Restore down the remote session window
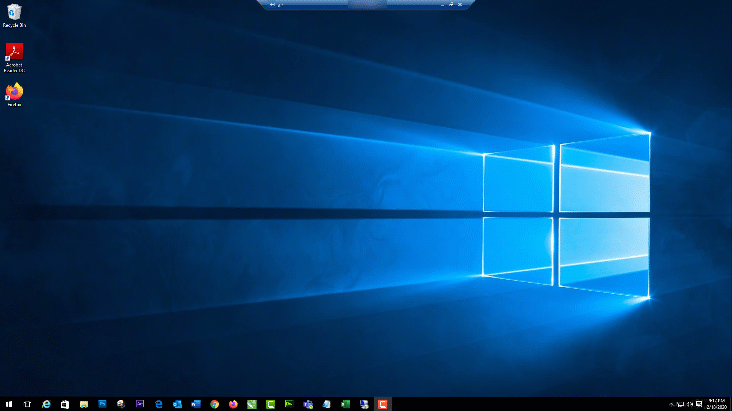Screen dimensions: 732x411 point(451,4)
